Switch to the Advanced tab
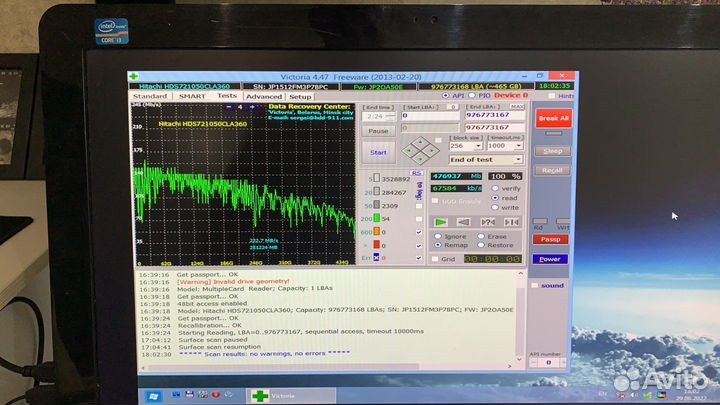The image size is (720, 405). (x=264, y=96)
